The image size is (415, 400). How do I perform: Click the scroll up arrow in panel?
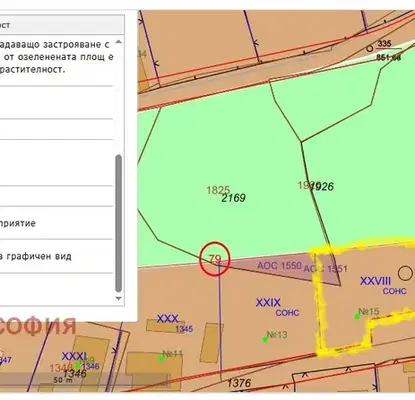118,42
